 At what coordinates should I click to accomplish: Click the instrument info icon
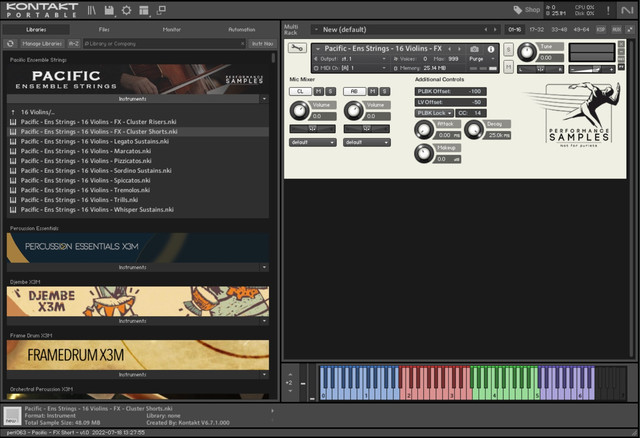[x=491, y=49]
